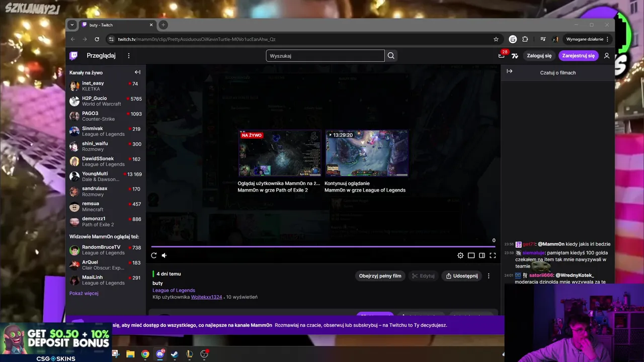This screenshot has height=362, width=644.
Task: Replay the clip with the reload icon
Action: coord(154,255)
